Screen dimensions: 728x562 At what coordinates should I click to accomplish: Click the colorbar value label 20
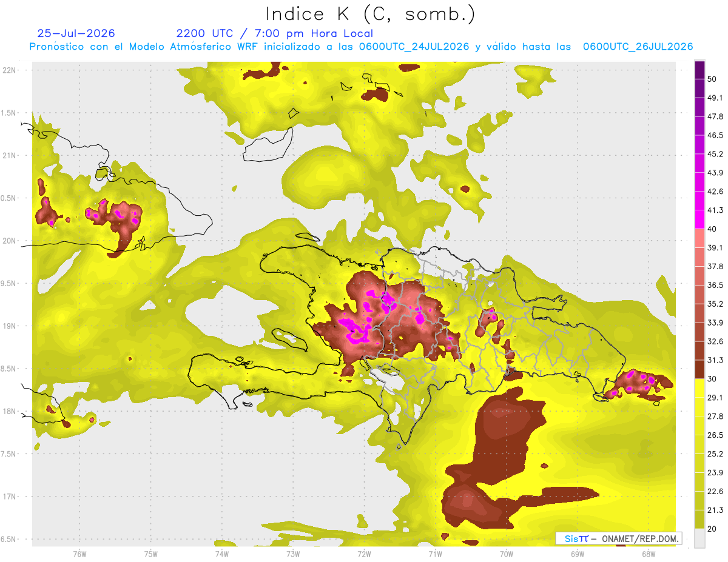pyautogui.click(x=713, y=529)
